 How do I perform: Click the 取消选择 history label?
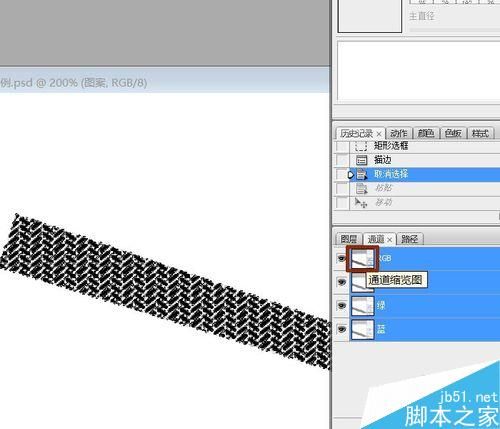pos(391,174)
